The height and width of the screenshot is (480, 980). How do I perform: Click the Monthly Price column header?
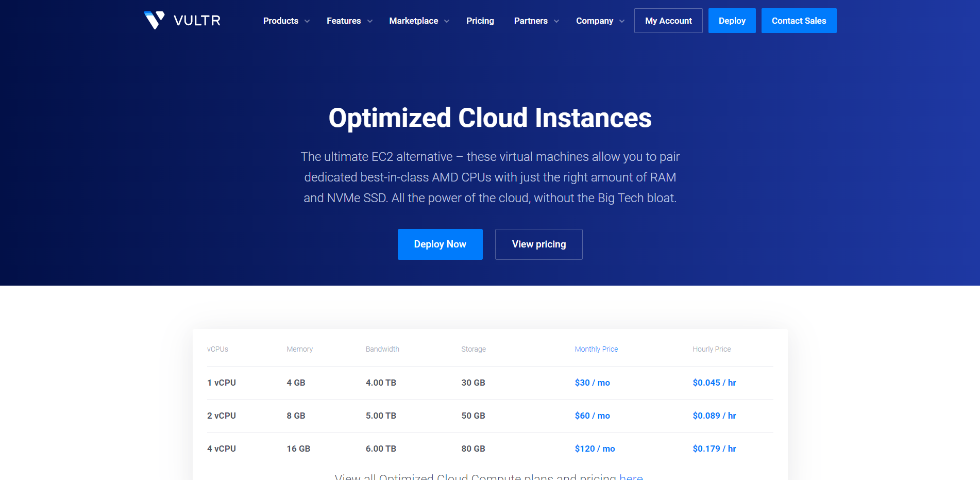[x=596, y=349]
